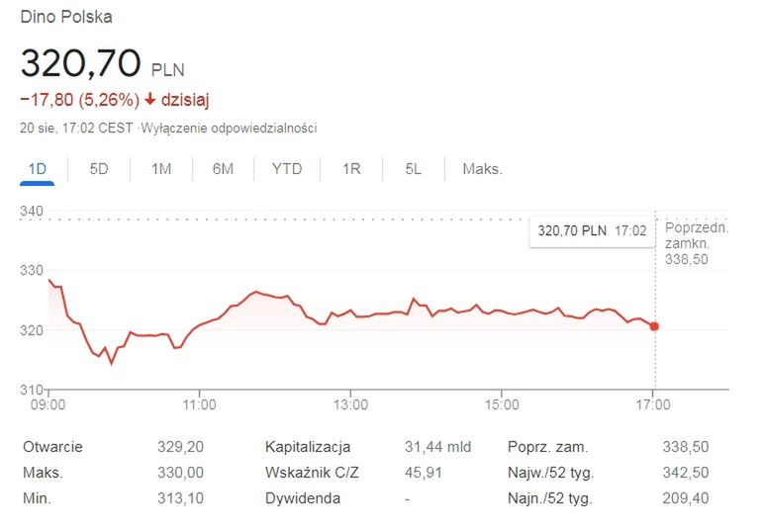Click the red down arrow beside dzisiaj
Image resolution: width=763 pixels, height=532 pixels.
click(150, 99)
